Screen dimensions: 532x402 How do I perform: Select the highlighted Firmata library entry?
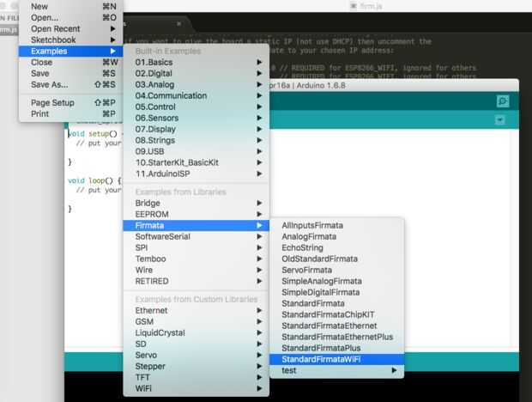(x=196, y=225)
